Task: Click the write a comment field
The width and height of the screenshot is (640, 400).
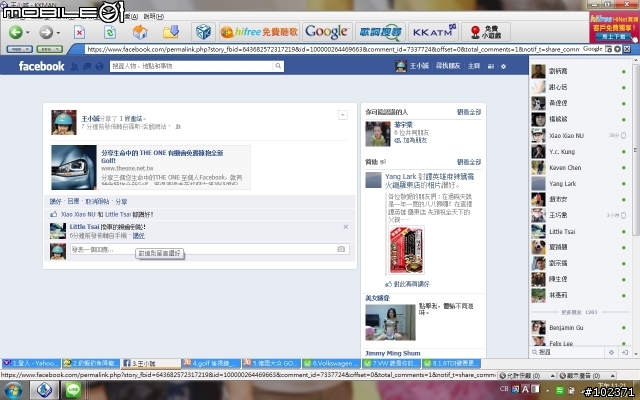Action: pos(202,249)
